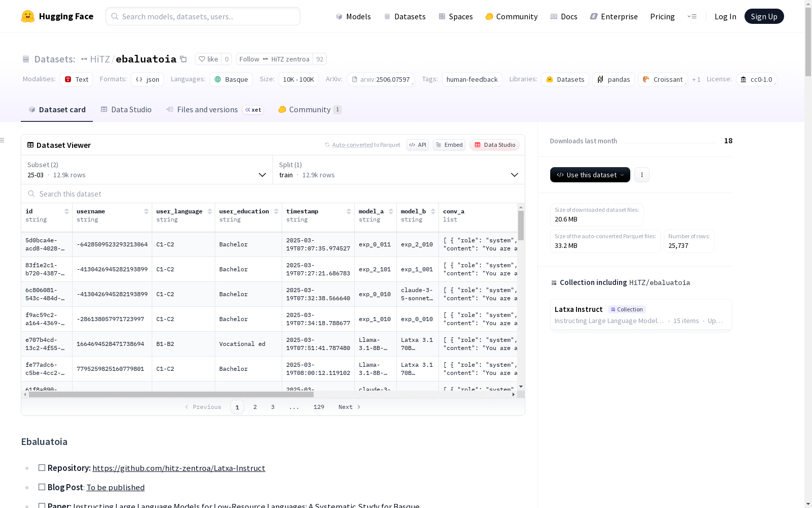The height and width of the screenshot is (508, 812).
Task: Focus the Search models, datasets, users field
Action: pos(203,16)
